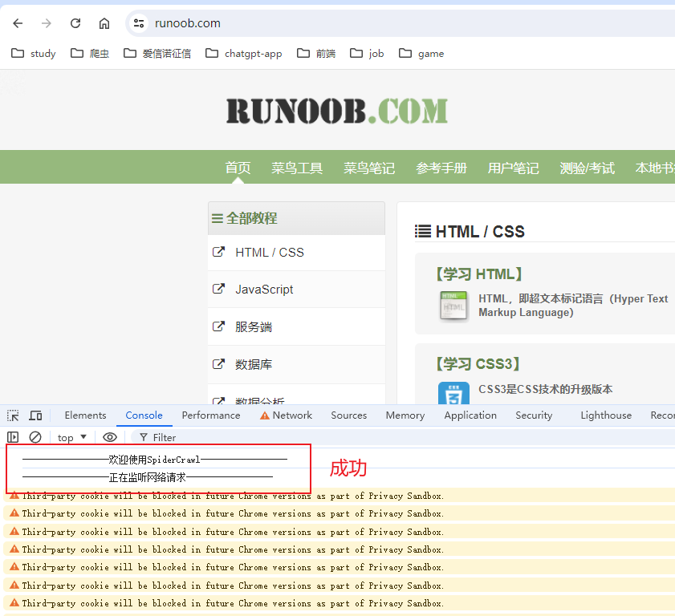Open the top JavaScript context dropdown
675x616 pixels.
[x=72, y=437]
